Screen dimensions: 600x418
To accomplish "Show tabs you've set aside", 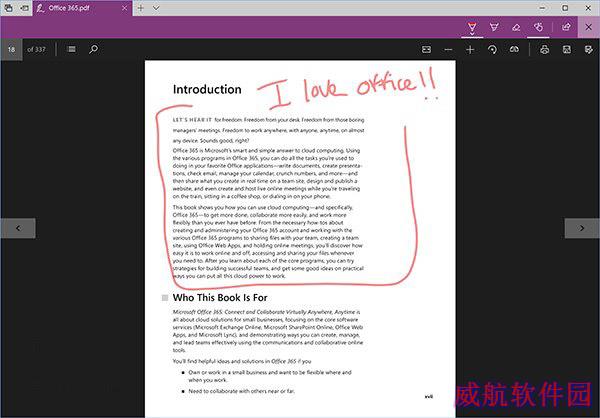I will 9,8.
